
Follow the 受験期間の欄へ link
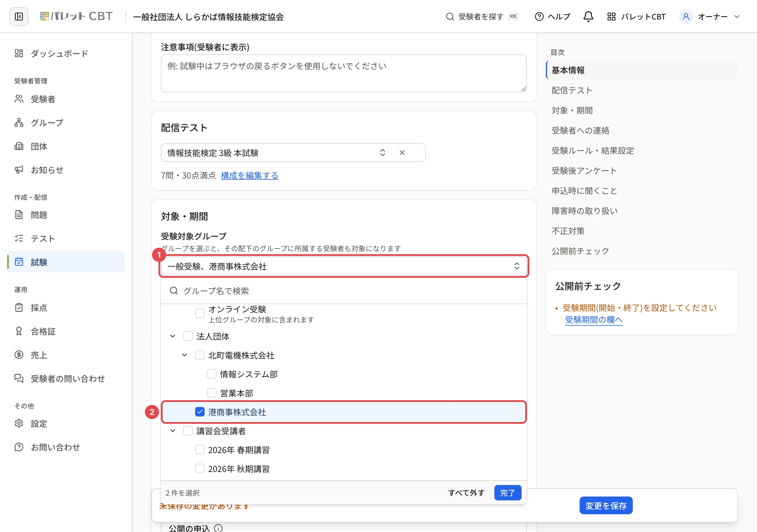pyautogui.click(x=594, y=320)
